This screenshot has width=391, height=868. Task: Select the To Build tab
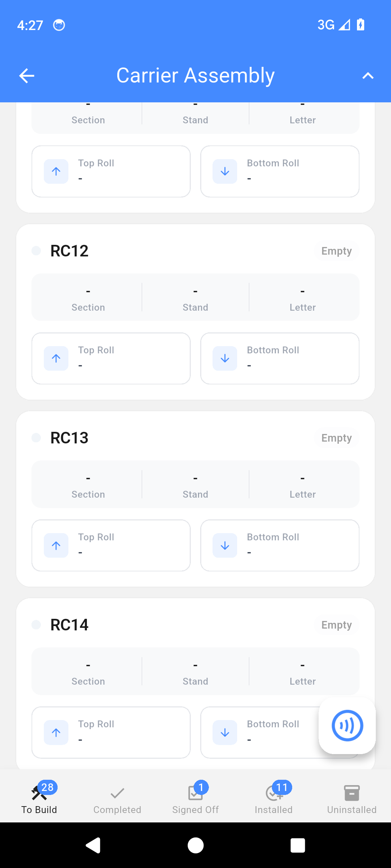(39, 799)
